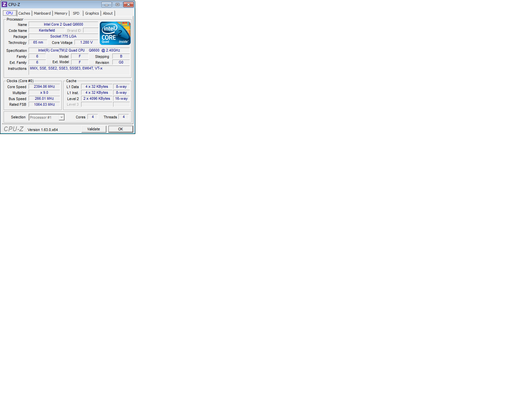
Task: Open the Mainboard tab
Action: click(x=42, y=13)
